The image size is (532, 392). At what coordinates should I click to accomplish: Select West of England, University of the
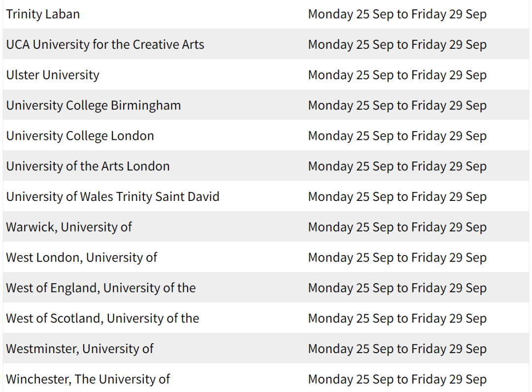tap(101, 288)
